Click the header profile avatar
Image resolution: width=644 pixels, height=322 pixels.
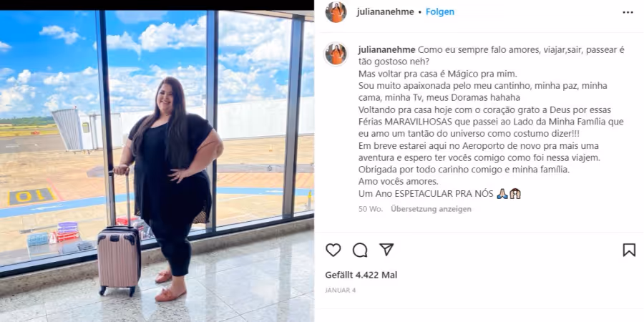coord(336,12)
